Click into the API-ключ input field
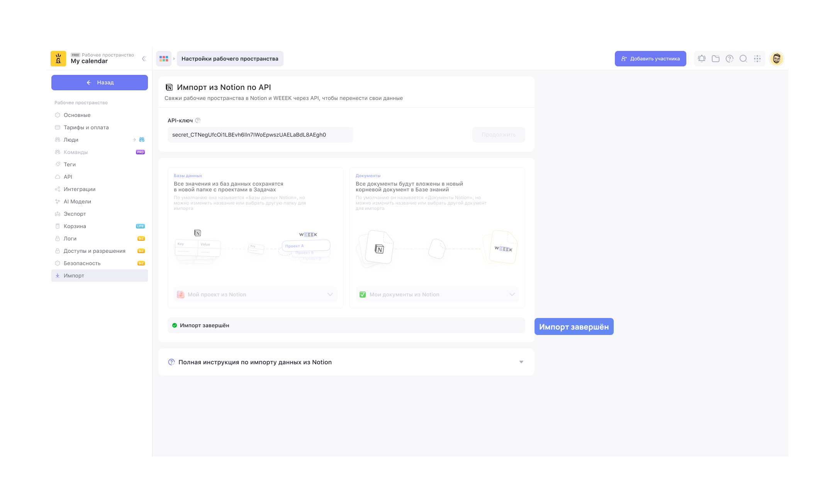Screen dimensions: 835x504 tap(260, 135)
